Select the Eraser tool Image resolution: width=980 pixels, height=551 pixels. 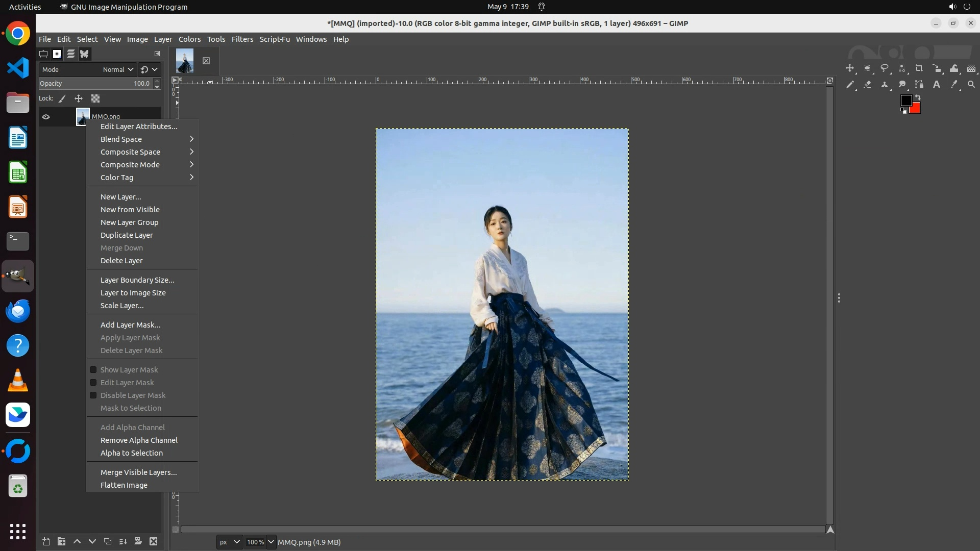point(867,85)
